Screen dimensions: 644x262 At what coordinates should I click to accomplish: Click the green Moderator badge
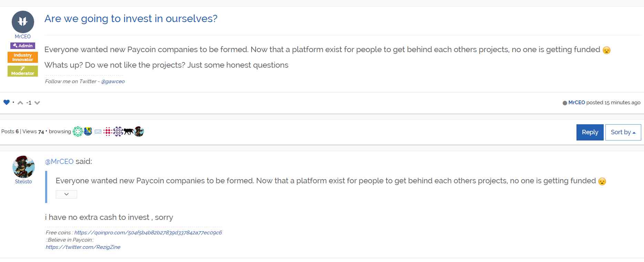23,71
